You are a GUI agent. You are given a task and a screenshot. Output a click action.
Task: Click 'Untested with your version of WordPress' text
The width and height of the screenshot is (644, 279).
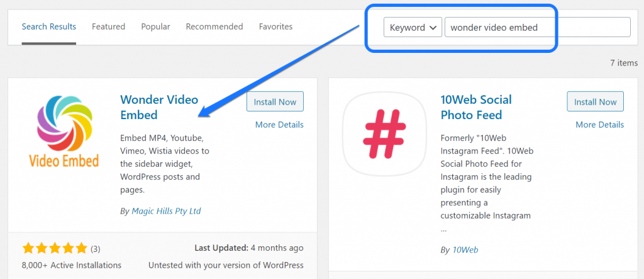tap(226, 265)
